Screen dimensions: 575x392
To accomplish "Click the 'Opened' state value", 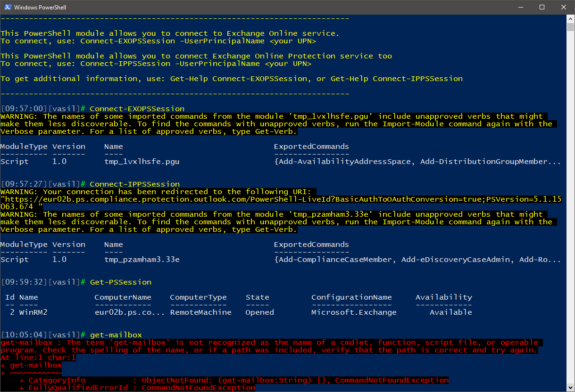I will point(259,312).
